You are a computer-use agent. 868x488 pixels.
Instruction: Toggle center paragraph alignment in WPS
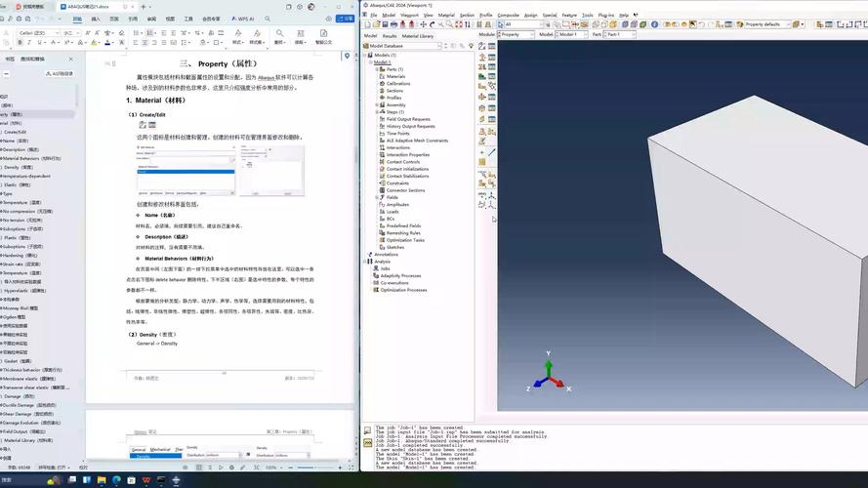point(145,43)
